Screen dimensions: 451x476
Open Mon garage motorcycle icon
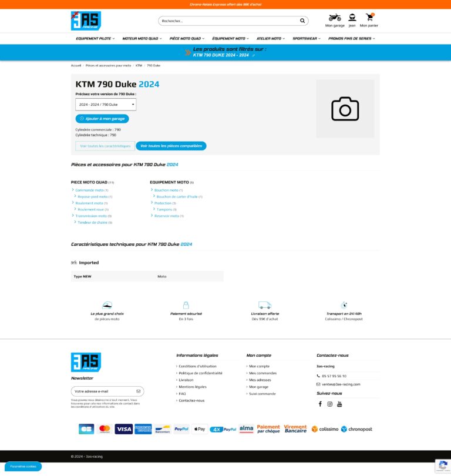[335, 17]
